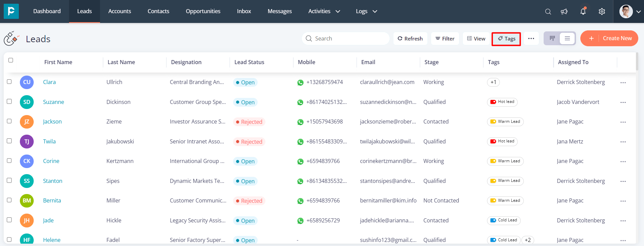Open row actions for Jade Hickle

623,221
